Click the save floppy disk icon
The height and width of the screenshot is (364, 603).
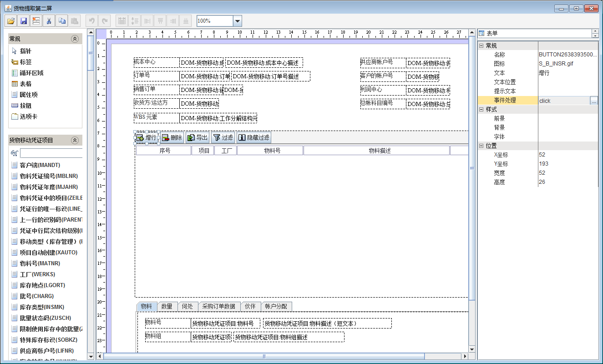[x=24, y=21]
